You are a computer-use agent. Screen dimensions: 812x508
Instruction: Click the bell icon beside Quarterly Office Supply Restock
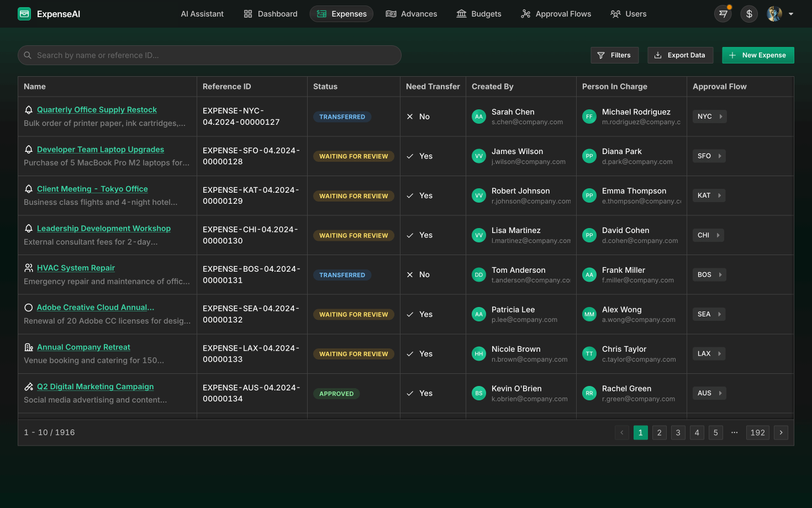click(x=29, y=110)
